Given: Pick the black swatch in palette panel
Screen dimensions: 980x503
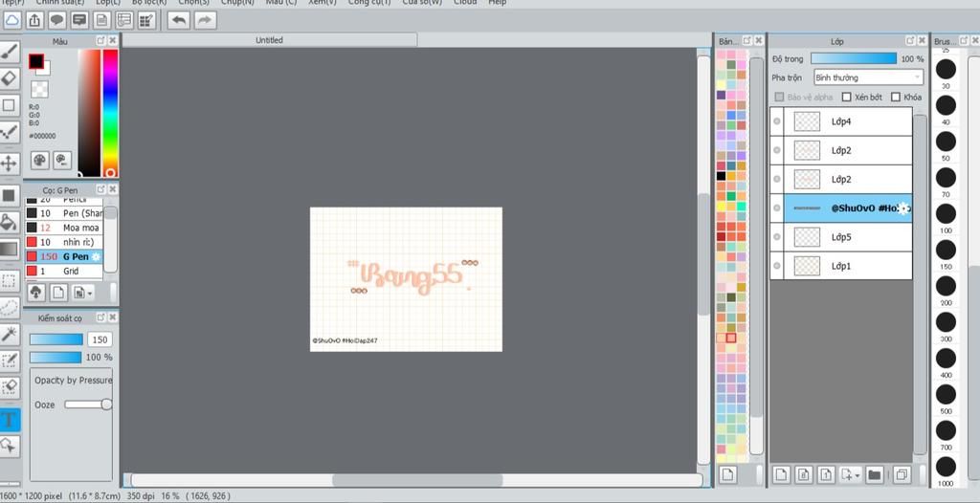Looking at the screenshot, I should (722, 176).
